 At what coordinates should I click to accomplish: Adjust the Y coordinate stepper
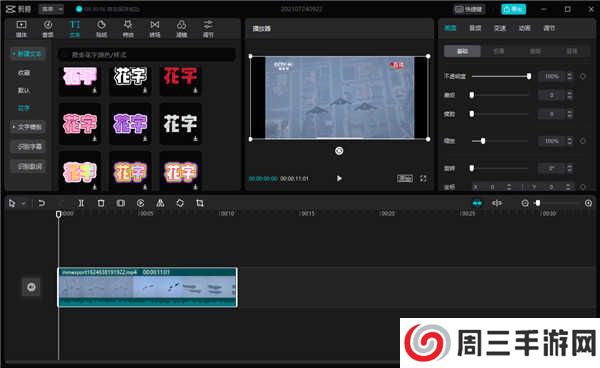[568, 187]
